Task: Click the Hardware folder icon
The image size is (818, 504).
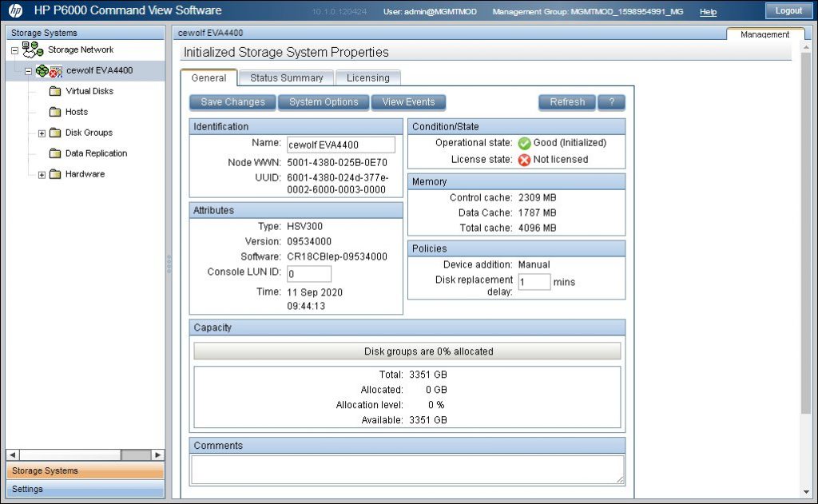Action: coord(55,174)
